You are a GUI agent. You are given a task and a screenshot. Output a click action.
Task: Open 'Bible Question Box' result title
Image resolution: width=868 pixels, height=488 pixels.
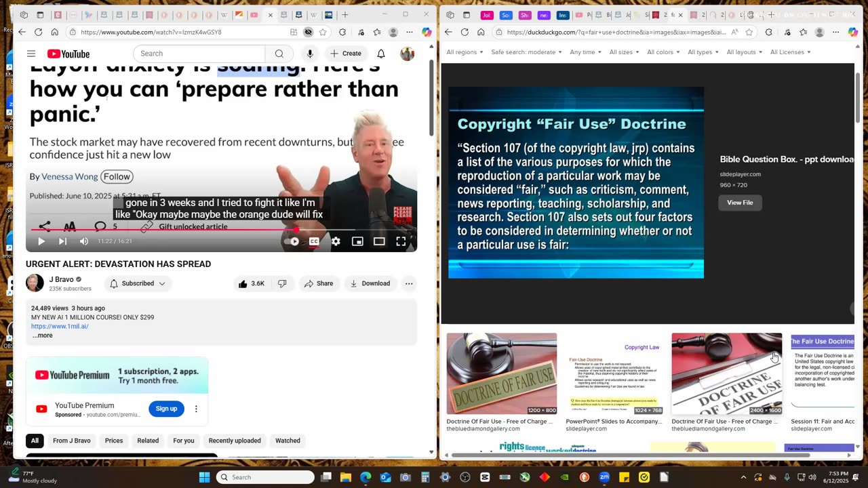[787, 159]
